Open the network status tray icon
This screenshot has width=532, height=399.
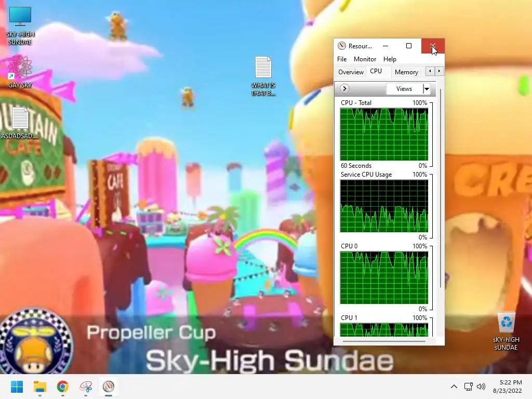[469, 387]
